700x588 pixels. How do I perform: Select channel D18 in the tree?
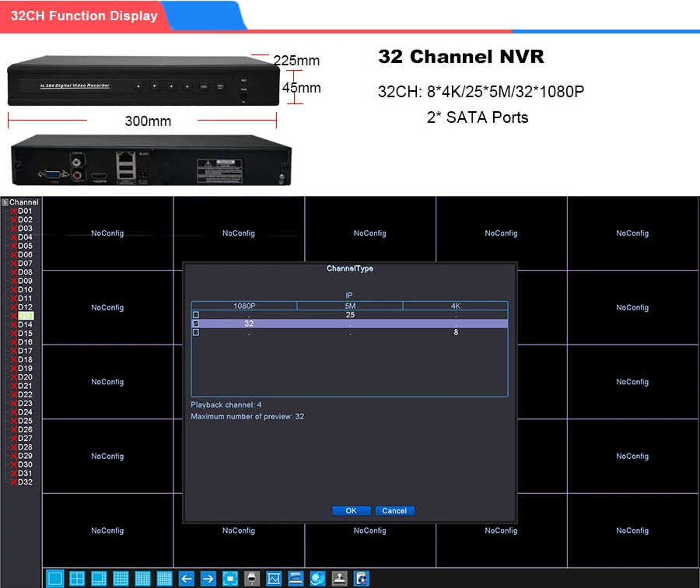click(25, 359)
